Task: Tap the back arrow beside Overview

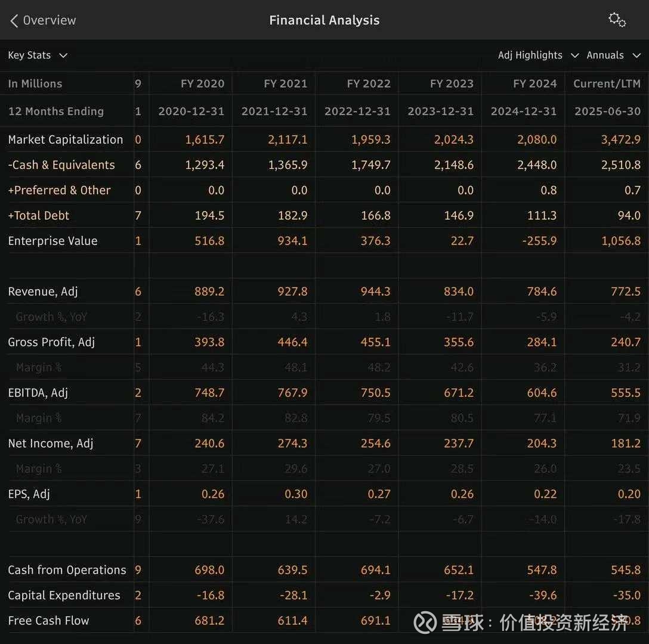Action: point(14,21)
